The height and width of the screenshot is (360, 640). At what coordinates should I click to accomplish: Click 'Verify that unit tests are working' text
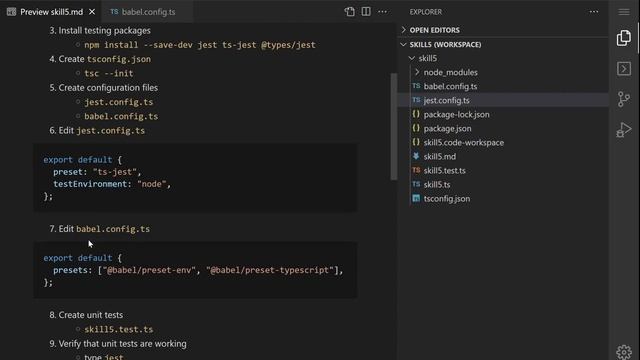122,344
